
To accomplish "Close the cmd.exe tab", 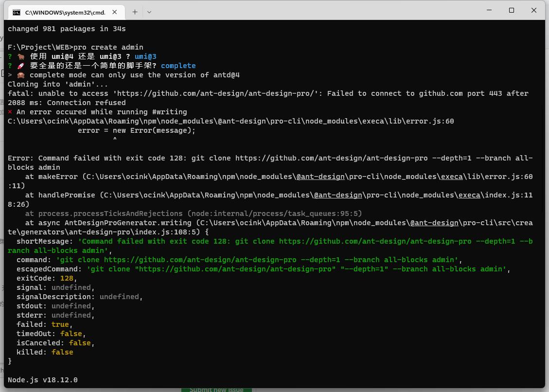I will click(114, 12).
